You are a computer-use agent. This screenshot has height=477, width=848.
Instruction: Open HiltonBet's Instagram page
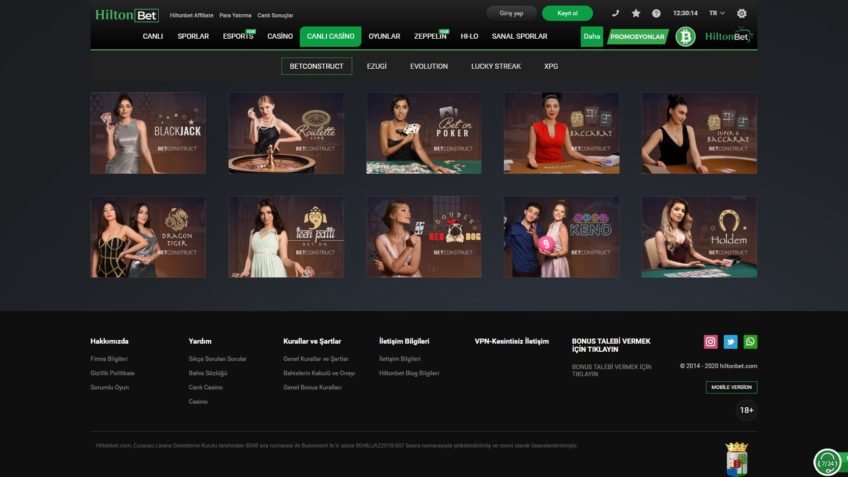(711, 342)
